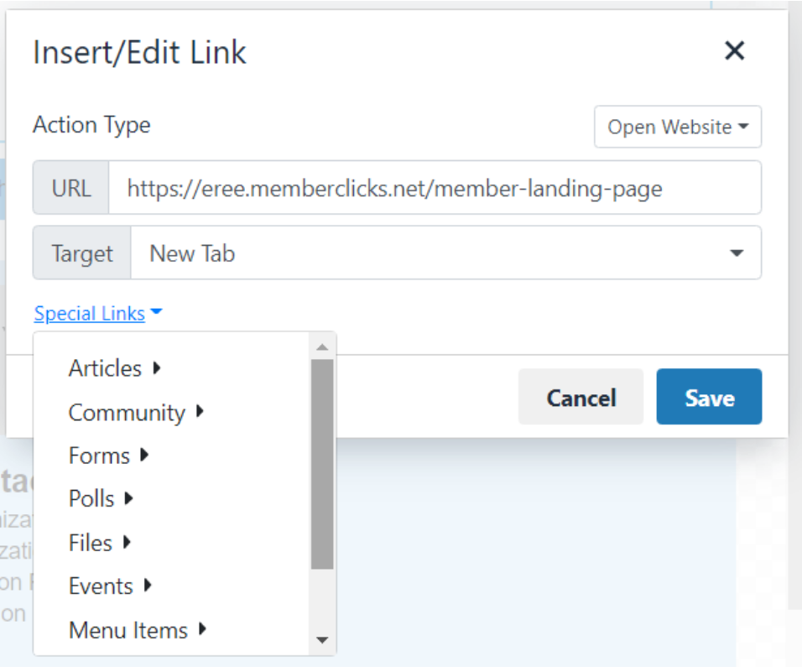Click the caret icon next to Special Links

pos(156,314)
